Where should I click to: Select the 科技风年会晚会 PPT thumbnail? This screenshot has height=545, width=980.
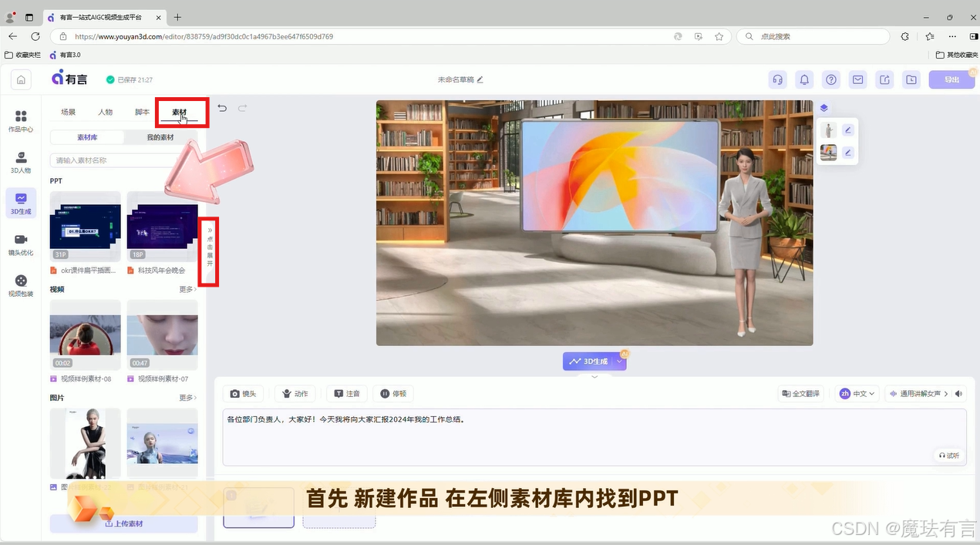pos(162,227)
